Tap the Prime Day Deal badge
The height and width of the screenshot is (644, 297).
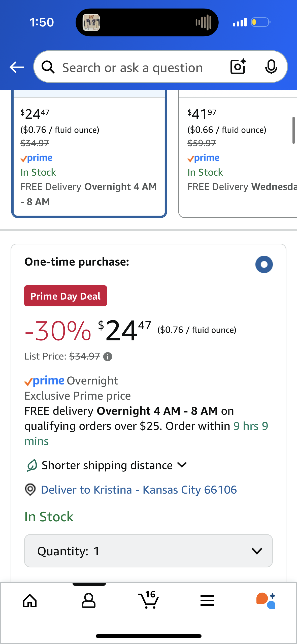65,296
